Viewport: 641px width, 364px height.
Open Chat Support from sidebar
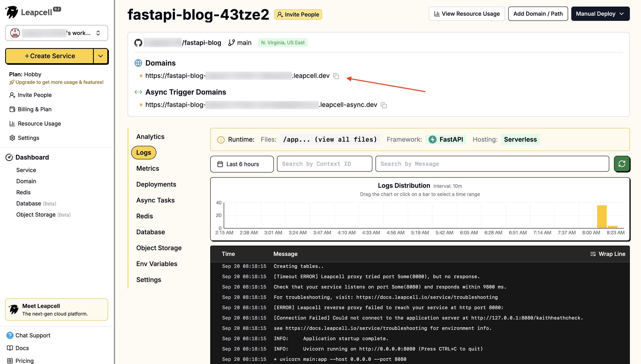coord(33,335)
